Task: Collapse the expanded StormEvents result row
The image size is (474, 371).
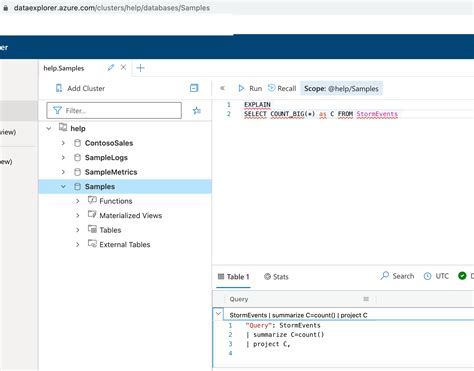Action: [x=218, y=314]
